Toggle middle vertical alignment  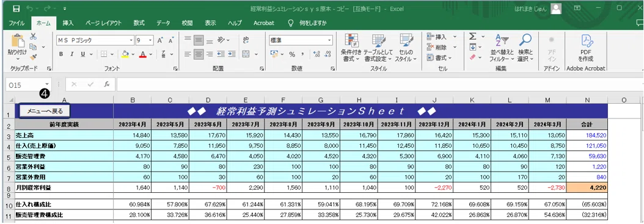tap(199, 40)
